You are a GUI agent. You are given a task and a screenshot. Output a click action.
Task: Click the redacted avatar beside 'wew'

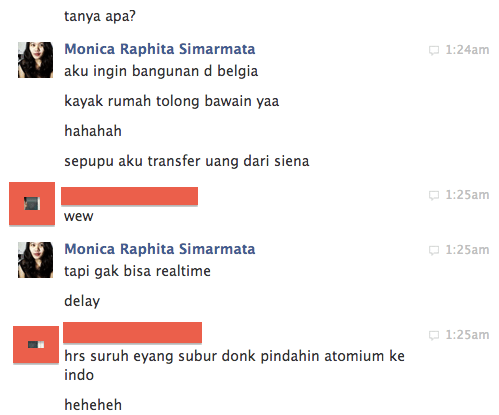[x=32, y=204]
